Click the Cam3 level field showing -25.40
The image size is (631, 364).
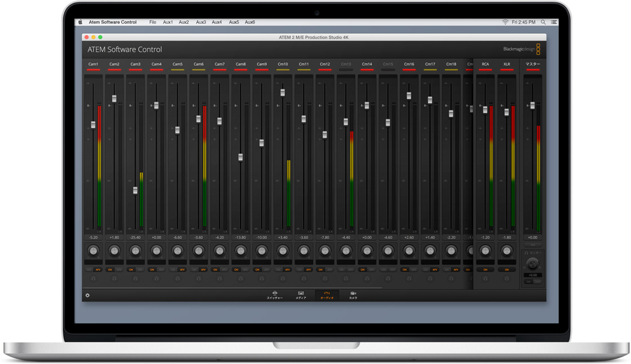(x=135, y=238)
